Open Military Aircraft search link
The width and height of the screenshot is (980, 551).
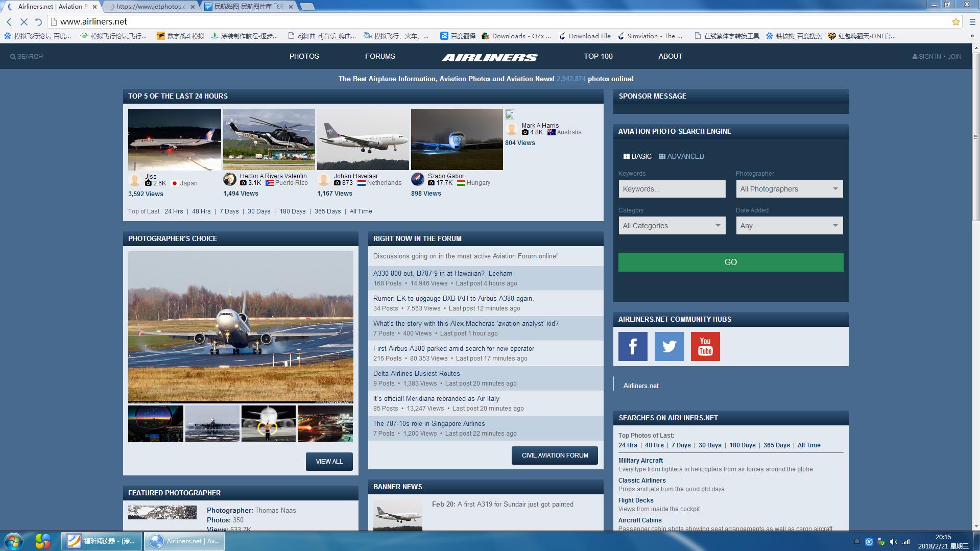(x=640, y=461)
